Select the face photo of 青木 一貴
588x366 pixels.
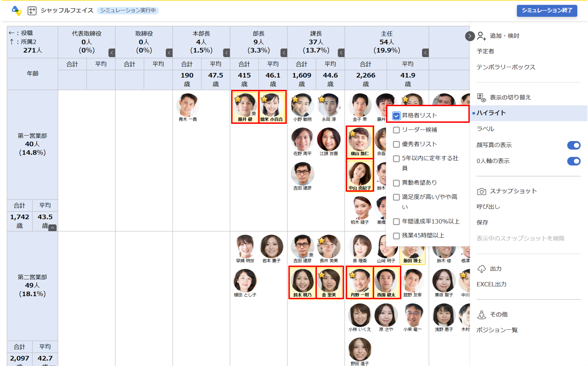tap(187, 105)
